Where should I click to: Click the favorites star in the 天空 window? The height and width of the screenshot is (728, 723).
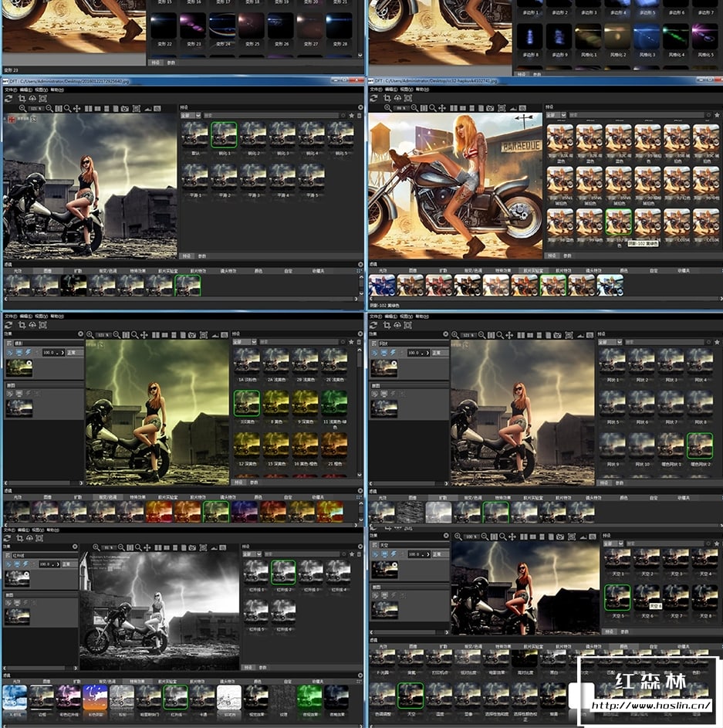point(717,543)
